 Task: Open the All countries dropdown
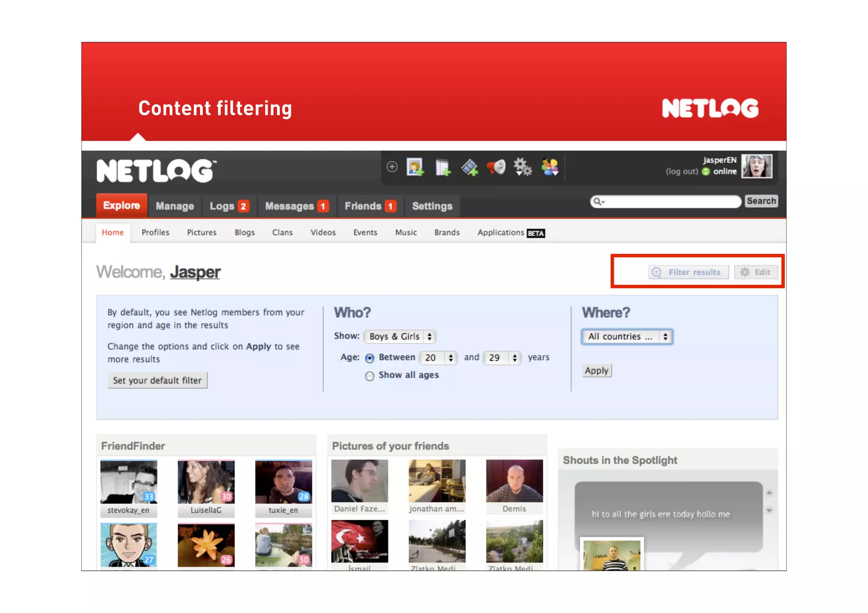627,336
